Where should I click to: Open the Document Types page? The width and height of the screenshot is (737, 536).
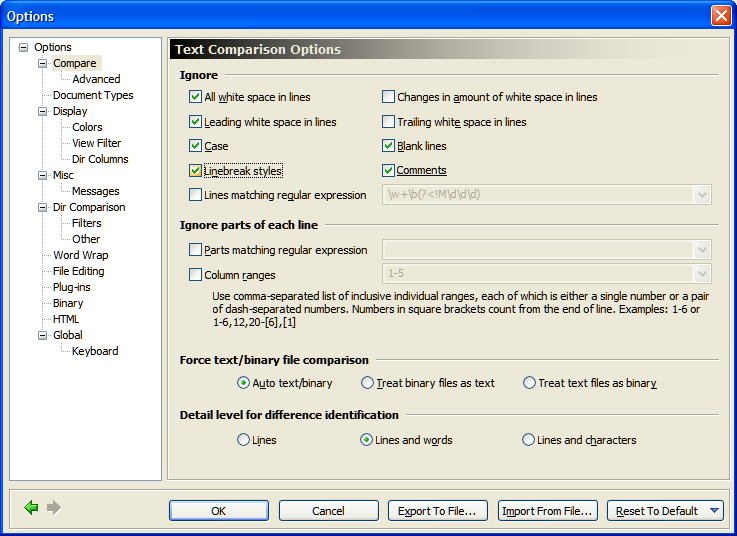pyautogui.click(x=93, y=95)
